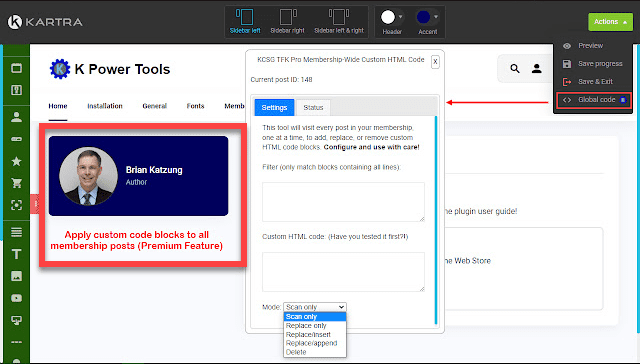The height and width of the screenshot is (364, 640).
Task: Click the Brian Katzung author photo
Action: pos(88,176)
